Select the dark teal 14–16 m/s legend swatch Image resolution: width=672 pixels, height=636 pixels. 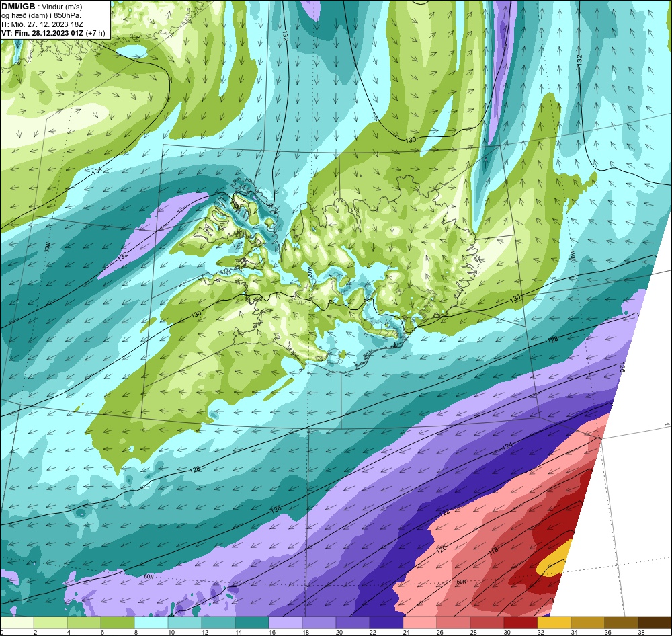pyautogui.click(x=252, y=622)
